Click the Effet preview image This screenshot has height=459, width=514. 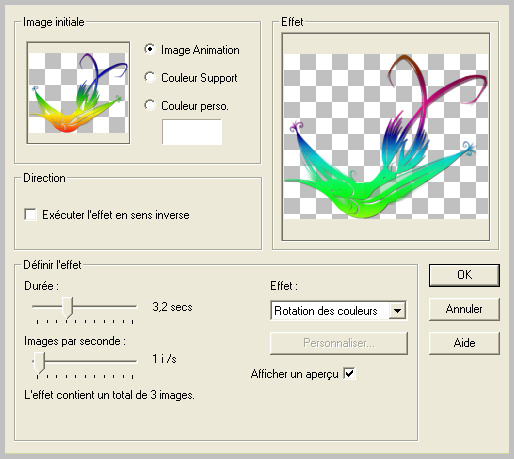(x=386, y=137)
